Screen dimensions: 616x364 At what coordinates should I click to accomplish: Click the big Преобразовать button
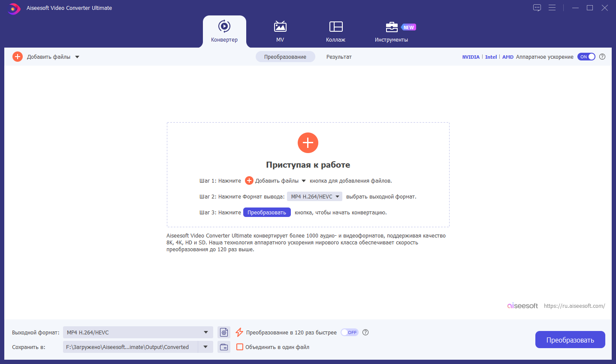[x=570, y=340]
